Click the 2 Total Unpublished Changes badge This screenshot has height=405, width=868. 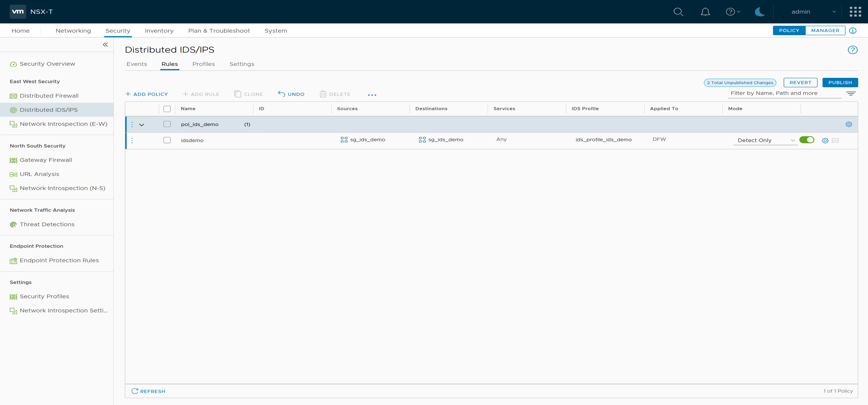tap(740, 83)
